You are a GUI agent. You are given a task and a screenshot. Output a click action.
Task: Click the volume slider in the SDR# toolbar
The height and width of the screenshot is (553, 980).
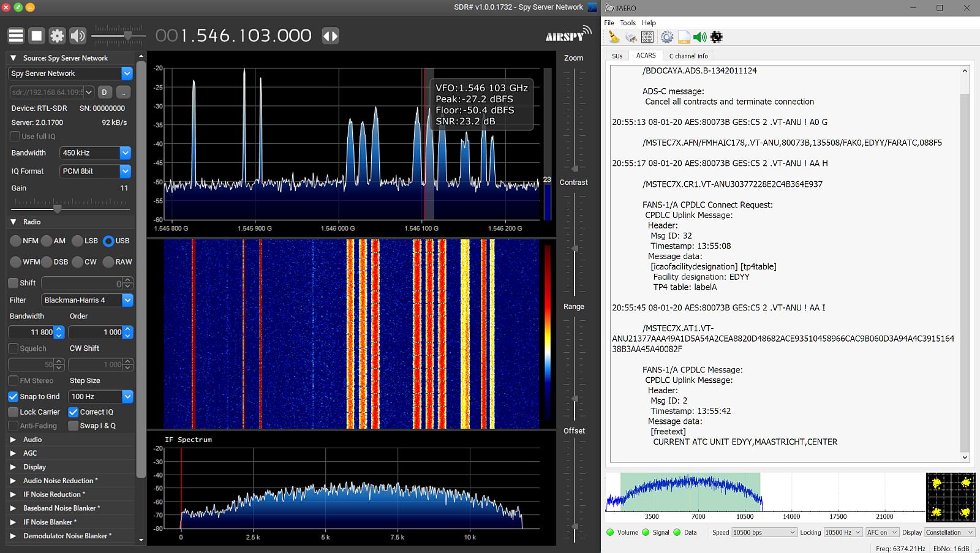[127, 36]
